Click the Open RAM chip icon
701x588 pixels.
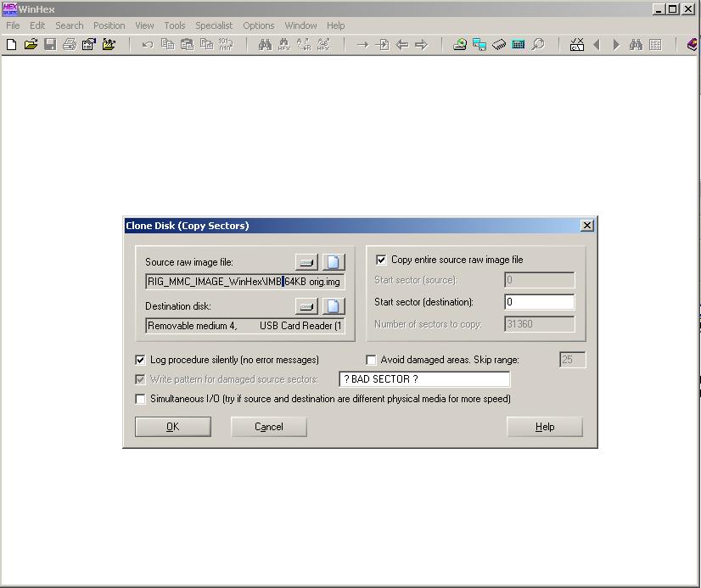499,44
